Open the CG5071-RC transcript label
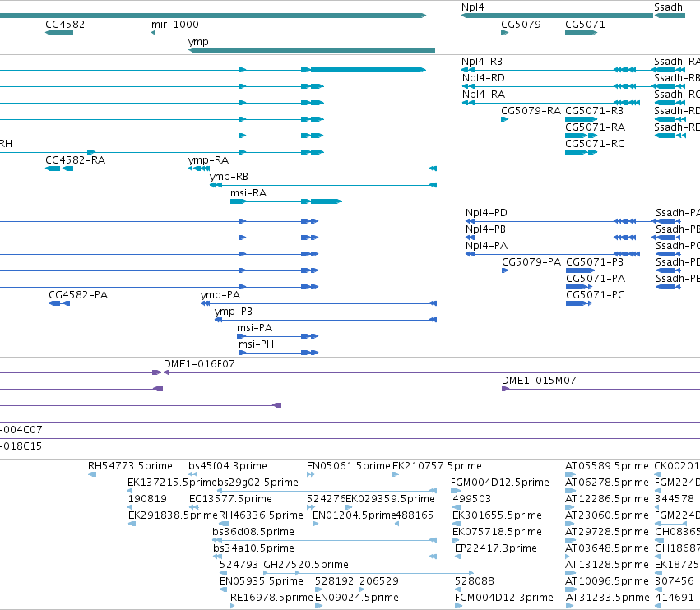 (595, 144)
